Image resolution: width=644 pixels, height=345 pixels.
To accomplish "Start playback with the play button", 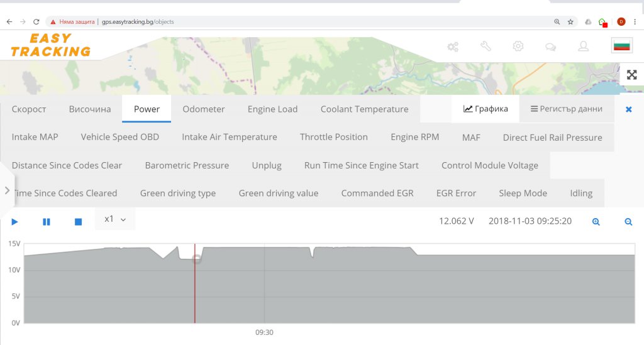I will pyautogui.click(x=14, y=222).
